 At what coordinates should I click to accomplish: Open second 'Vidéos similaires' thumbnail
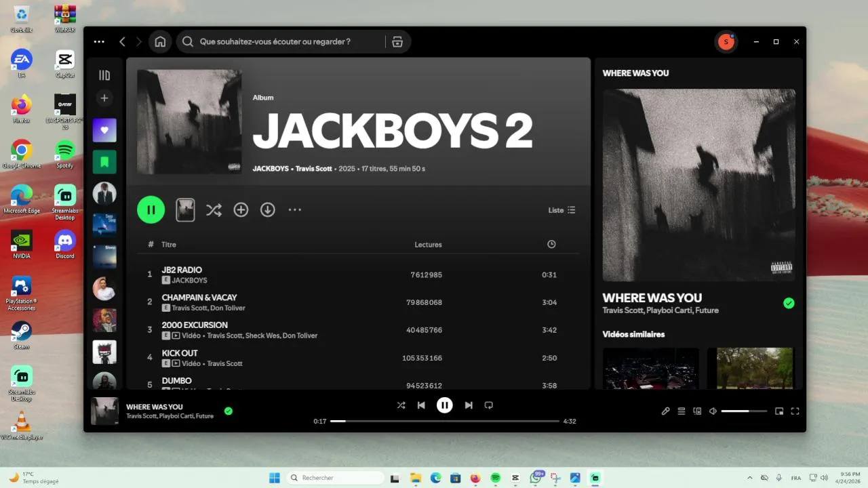(x=751, y=368)
